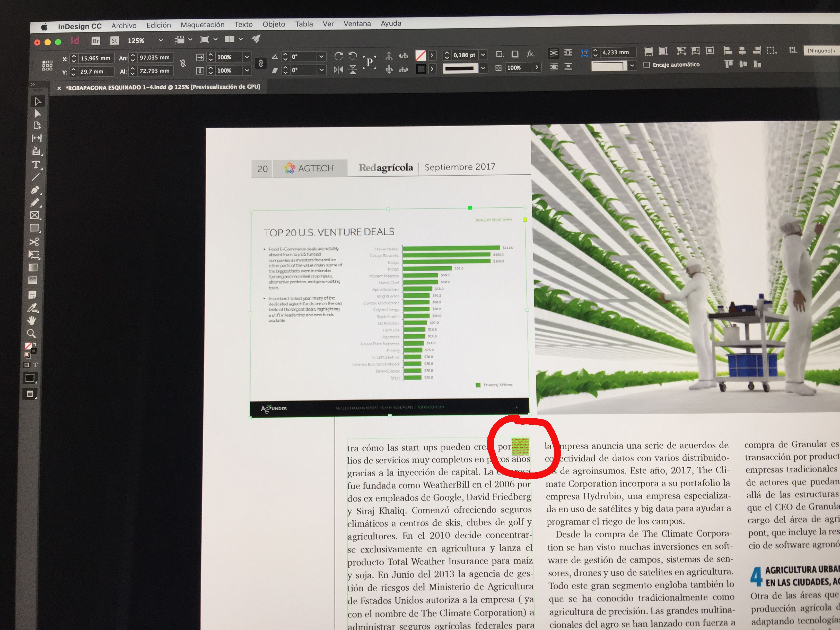
Task: Select the Scissors tool
Action: pyautogui.click(x=34, y=241)
